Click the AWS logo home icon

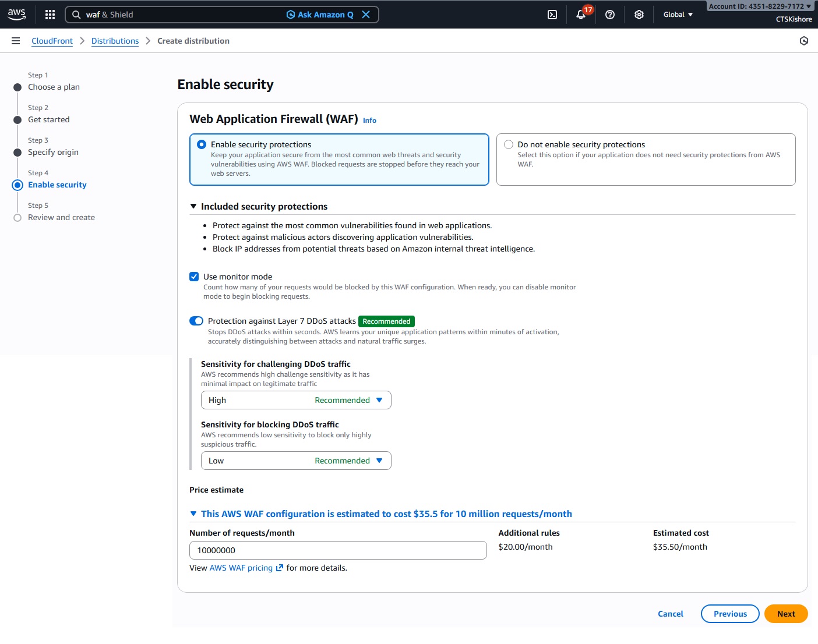16,15
